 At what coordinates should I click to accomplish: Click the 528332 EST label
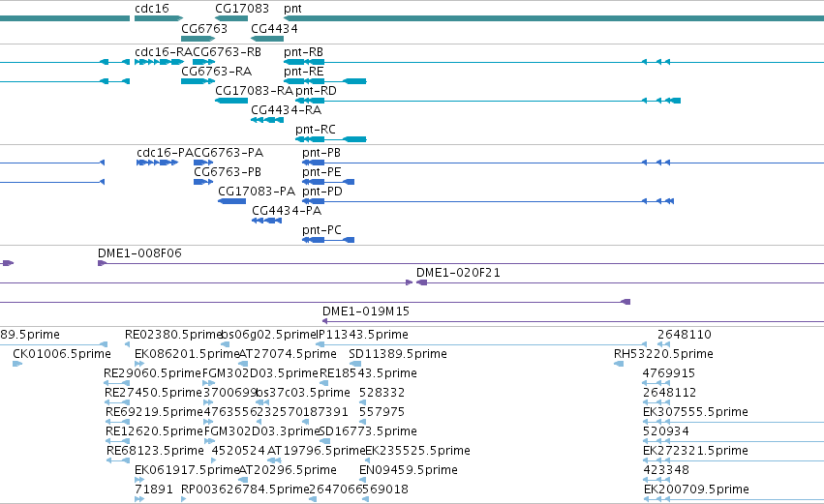382,393
